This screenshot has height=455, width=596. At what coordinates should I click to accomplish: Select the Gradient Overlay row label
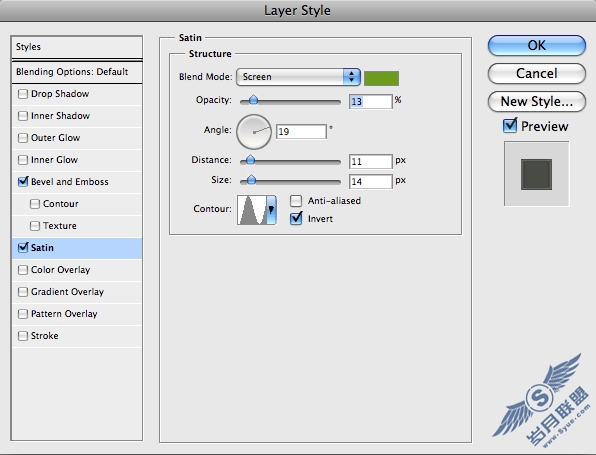point(67,292)
